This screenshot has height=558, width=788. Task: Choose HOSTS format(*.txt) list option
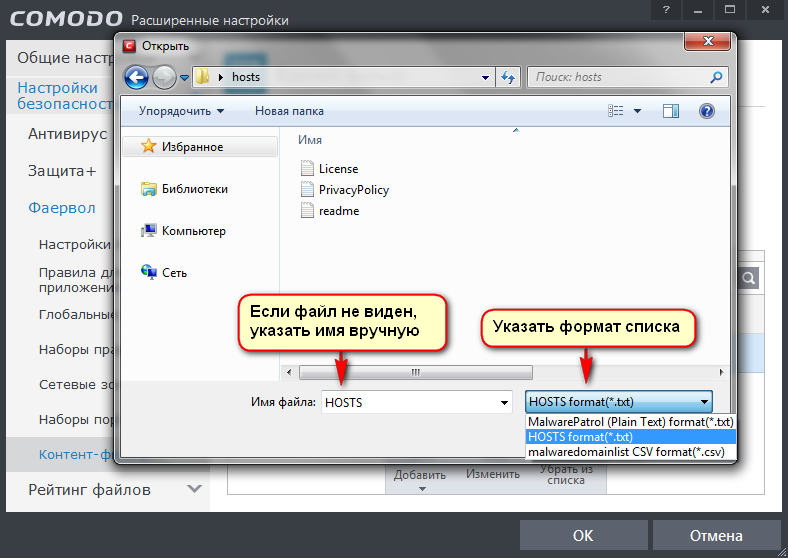[631, 437]
